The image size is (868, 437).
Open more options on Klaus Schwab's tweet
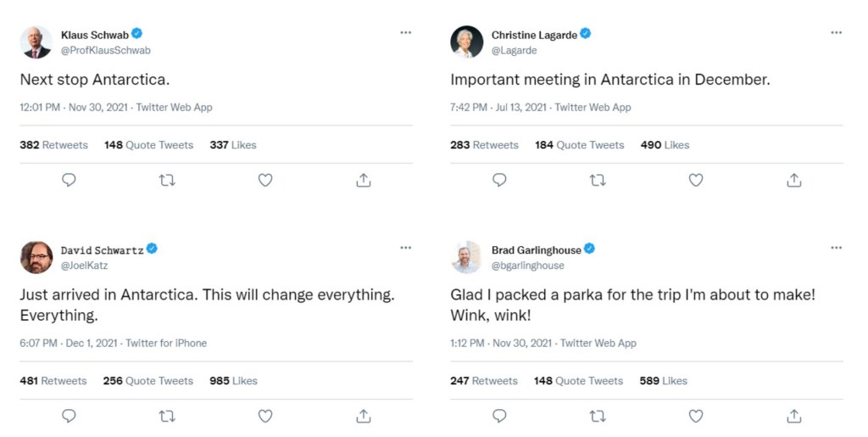pyautogui.click(x=406, y=33)
